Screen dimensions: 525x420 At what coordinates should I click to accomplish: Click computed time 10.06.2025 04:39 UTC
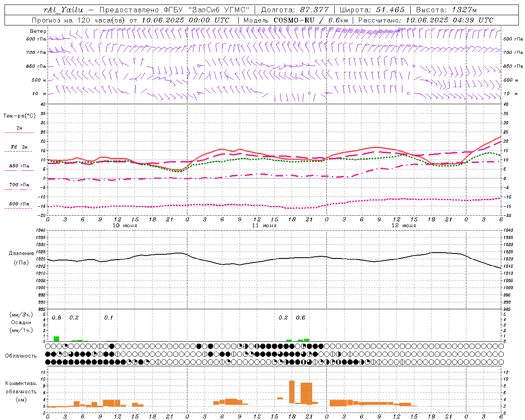449,20
